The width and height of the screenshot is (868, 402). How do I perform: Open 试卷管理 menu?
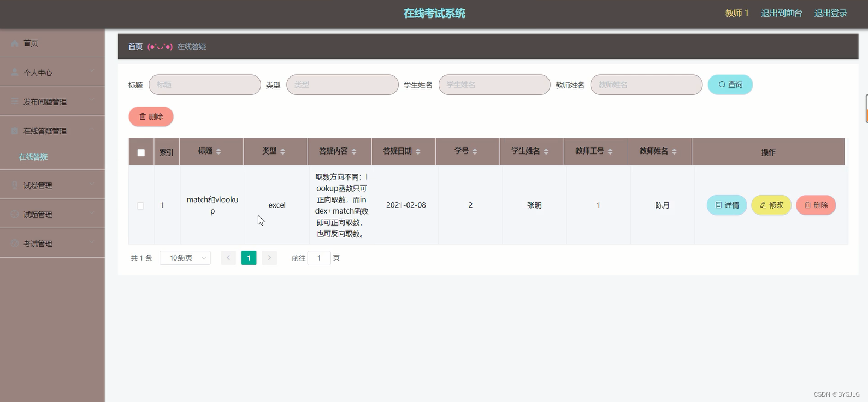click(52, 185)
